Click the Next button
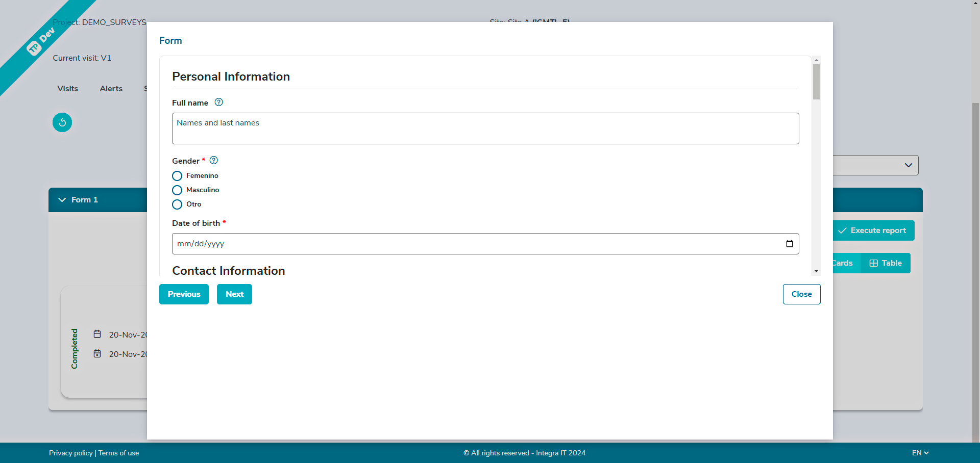This screenshot has width=980, height=463. pyautogui.click(x=234, y=294)
